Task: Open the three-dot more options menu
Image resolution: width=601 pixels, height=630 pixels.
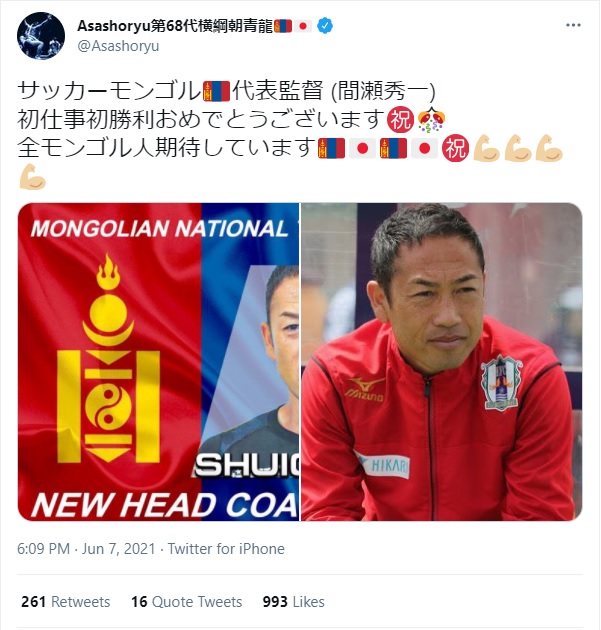Action: tap(573, 25)
